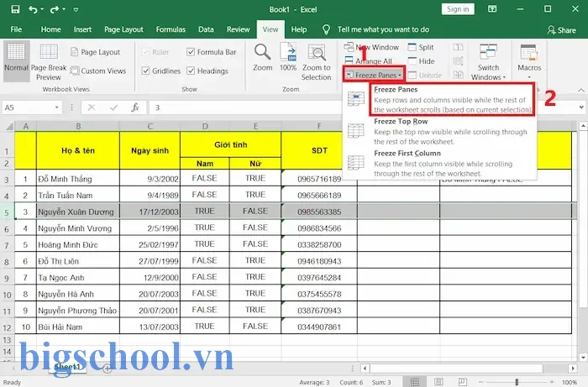Viewport: 588px width, 387px height.
Task: Click cell Nguyễn Xuân Dương
Action: point(78,212)
